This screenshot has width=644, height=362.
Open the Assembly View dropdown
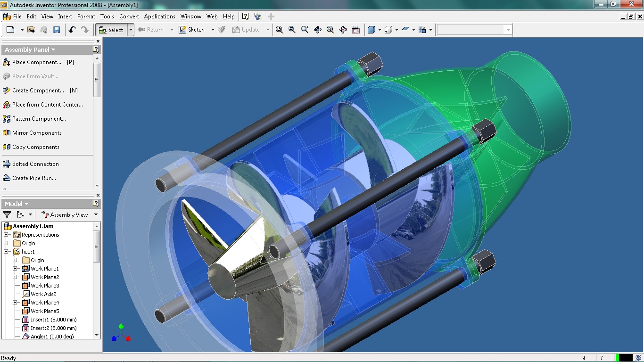point(96,214)
